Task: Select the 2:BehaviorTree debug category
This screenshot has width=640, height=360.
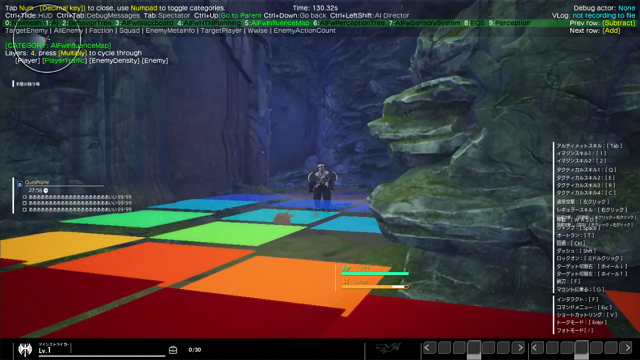Action: [x=87, y=23]
